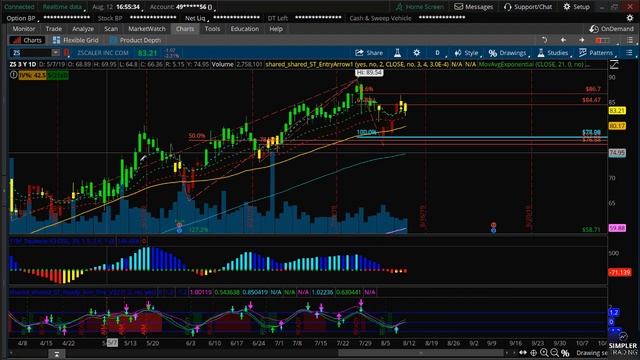Click the zoom in magnifier icon

coord(544,353)
